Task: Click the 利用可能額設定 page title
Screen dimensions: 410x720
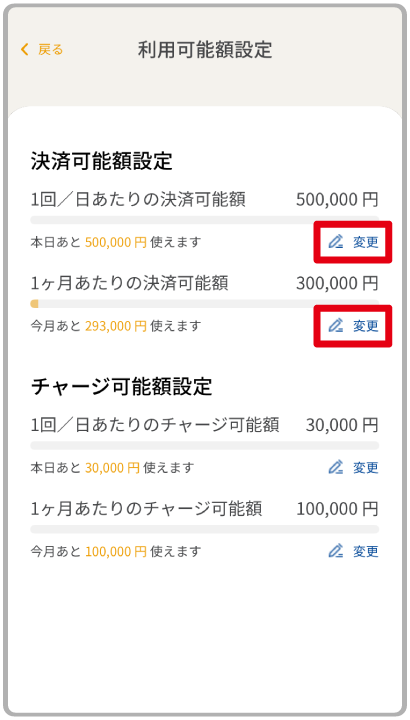Action: point(205,50)
